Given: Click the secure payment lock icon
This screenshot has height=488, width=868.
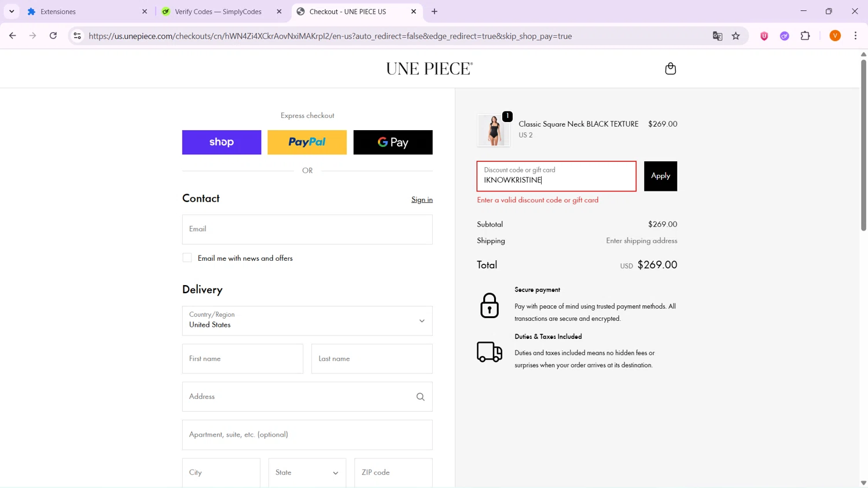Looking at the screenshot, I should click(x=490, y=305).
